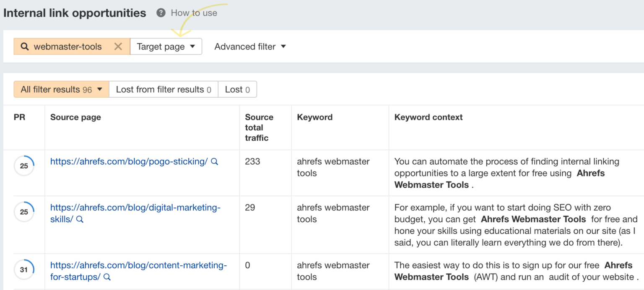Switch to the Lost from filter results tab
The image size is (644, 290).
tap(163, 89)
